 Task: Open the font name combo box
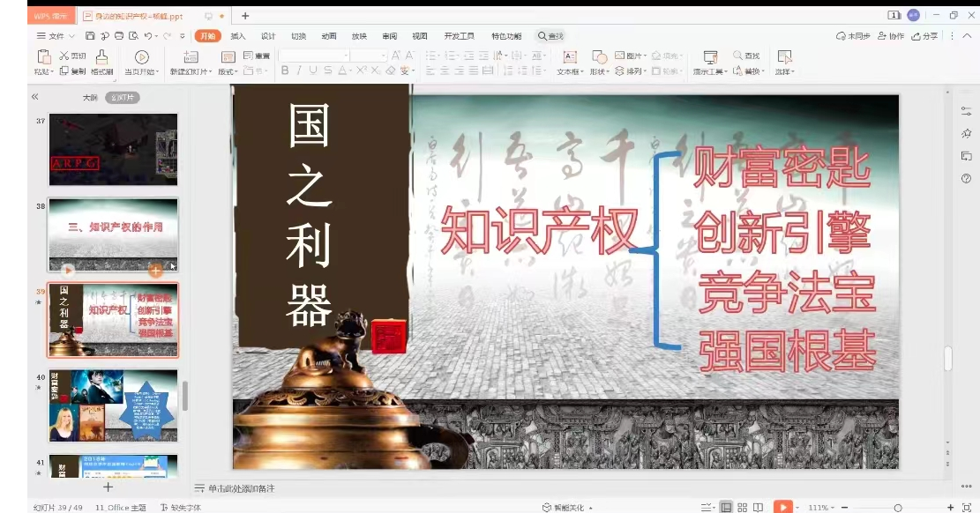coord(313,56)
